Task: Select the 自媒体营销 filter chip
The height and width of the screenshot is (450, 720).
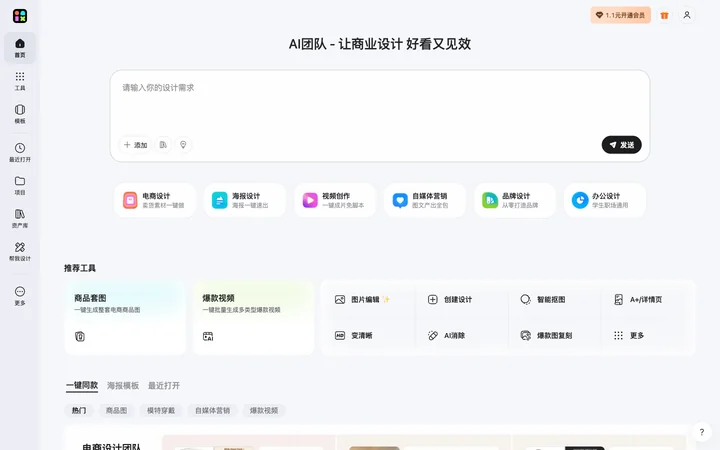Action: 212,411
